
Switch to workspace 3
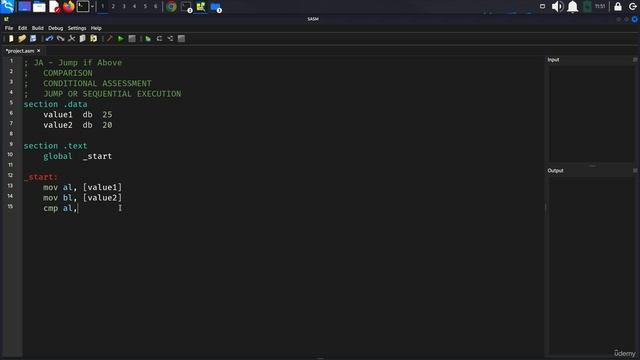[x=124, y=7]
